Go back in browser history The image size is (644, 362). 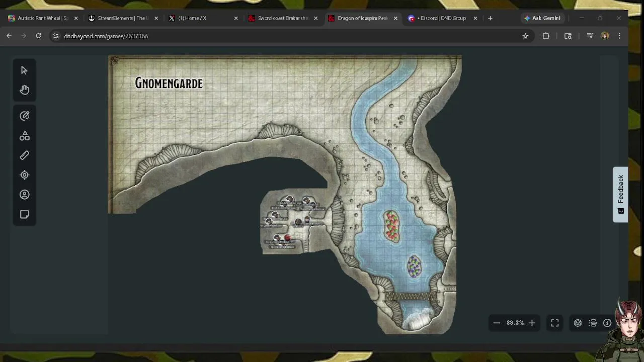[9, 36]
